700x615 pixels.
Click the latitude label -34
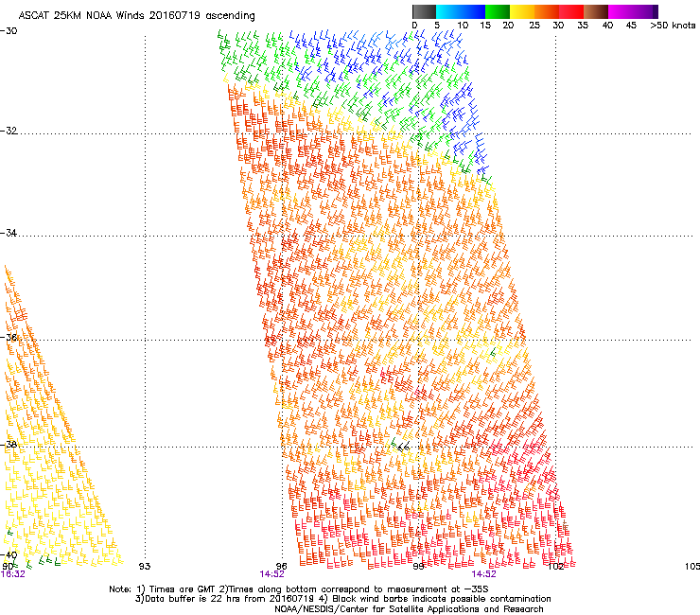coord(9,233)
